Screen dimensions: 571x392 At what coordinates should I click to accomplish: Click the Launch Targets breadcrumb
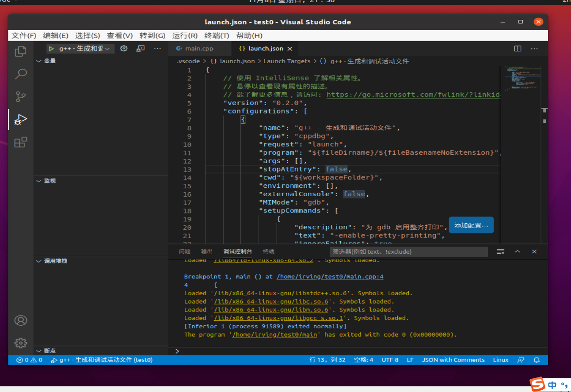tap(287, 61)
